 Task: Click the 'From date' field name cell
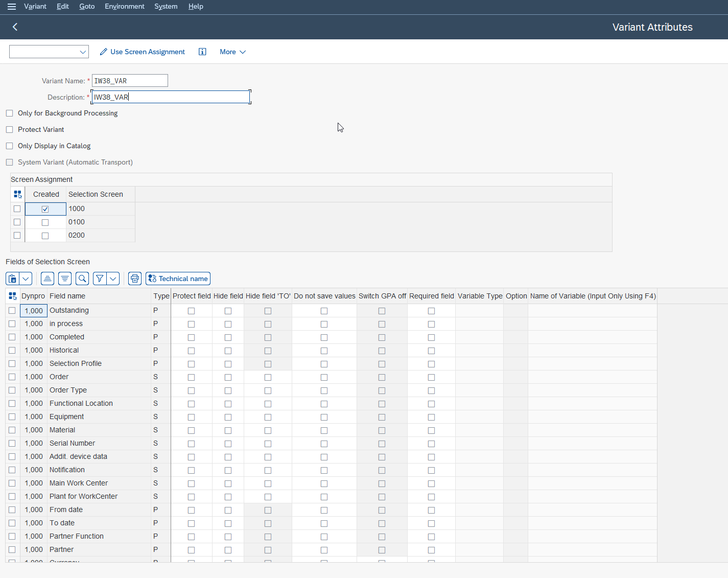click(100, 510)
